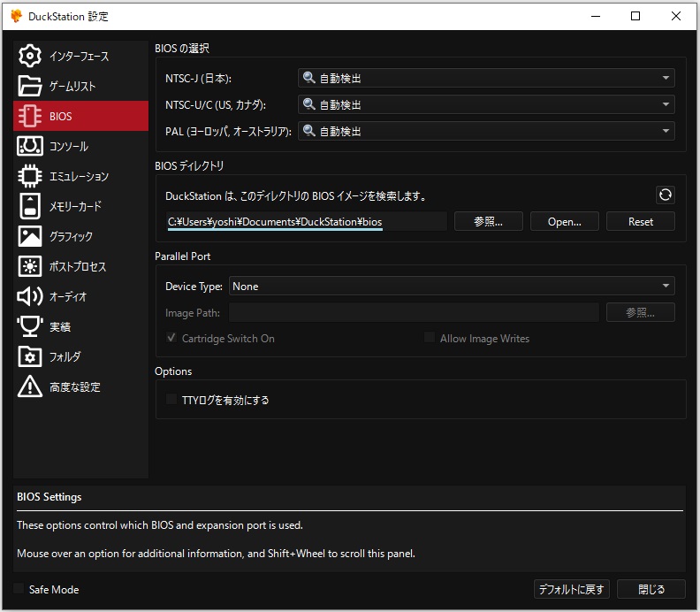The image size is (700, 612).
Task: Click the BIOS directory path field
Action: [306, 222]
